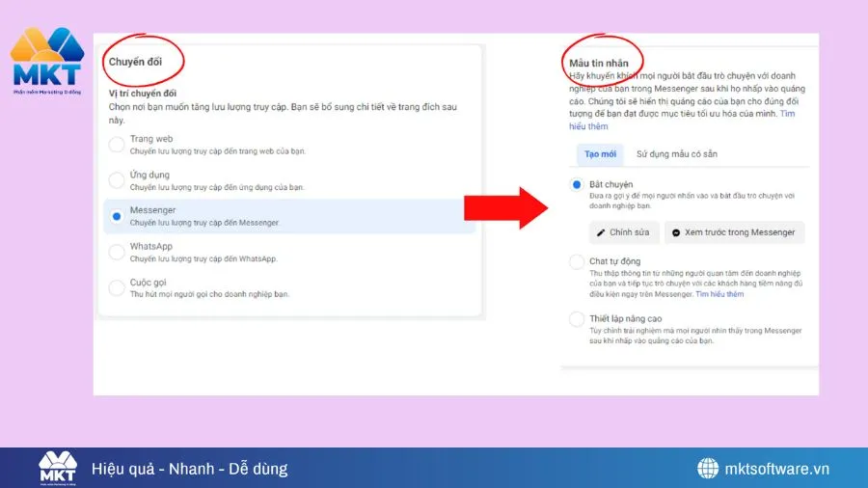Click the MKT logo at top left
The image size is (868, 488).
coord(47,61)
